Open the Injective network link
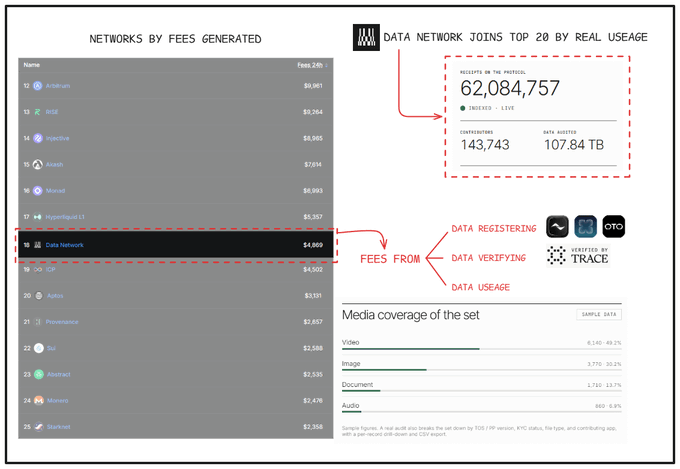This screenshot has width=680, height=469. click(x=57, y=138)
